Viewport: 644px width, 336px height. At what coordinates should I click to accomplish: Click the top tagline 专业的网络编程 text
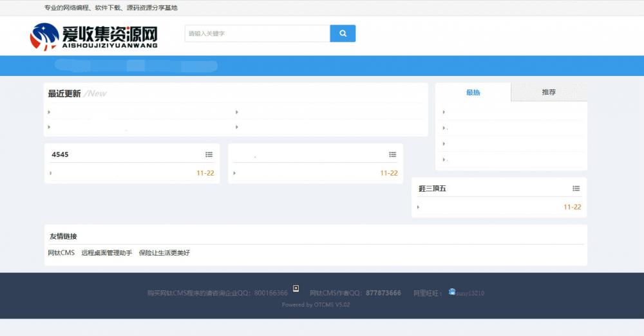point(111,7)
